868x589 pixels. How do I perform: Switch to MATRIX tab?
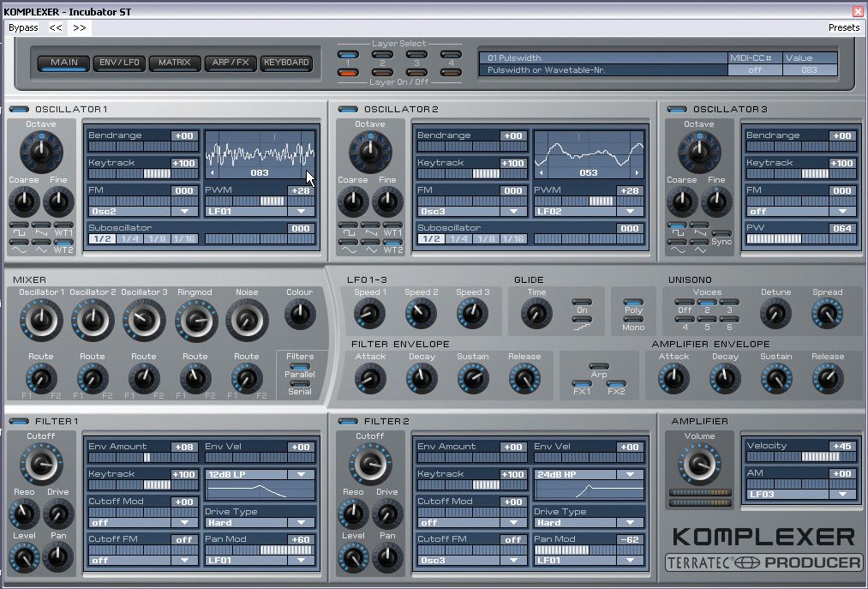click(175, 63)
